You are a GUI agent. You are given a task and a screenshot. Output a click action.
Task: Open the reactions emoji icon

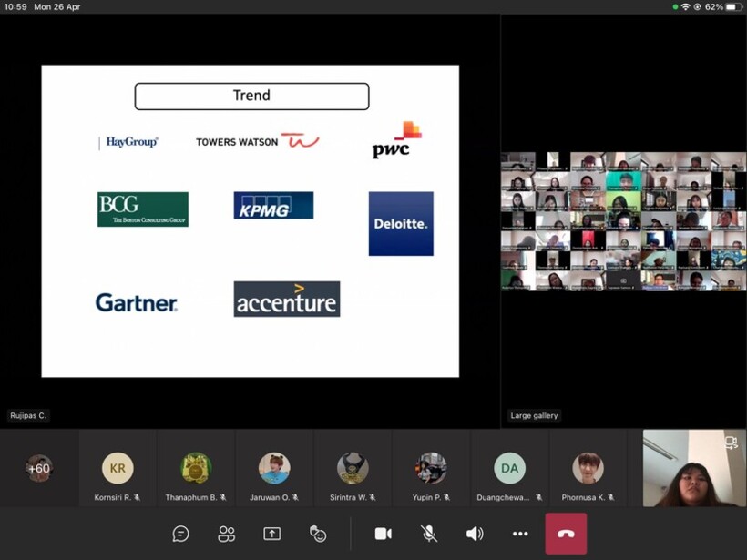point(318,534)
